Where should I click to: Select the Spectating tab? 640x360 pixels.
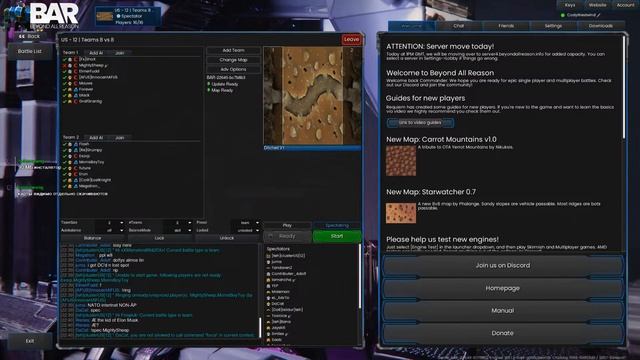click(x=337, y=225)
